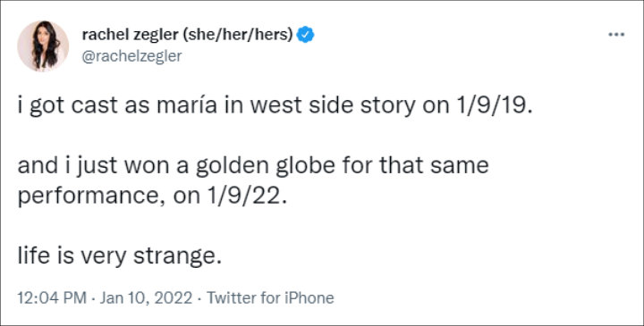Click the text performance, on 1/9/22.
This screenshot has height=326, width=644.
tap(151, 197)
